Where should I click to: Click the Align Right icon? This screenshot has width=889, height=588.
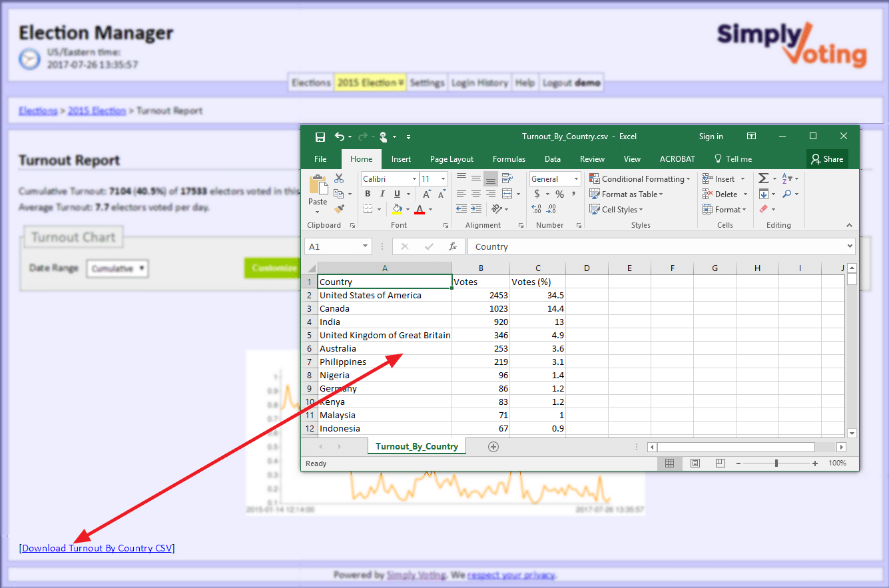[x=491, y=194]
